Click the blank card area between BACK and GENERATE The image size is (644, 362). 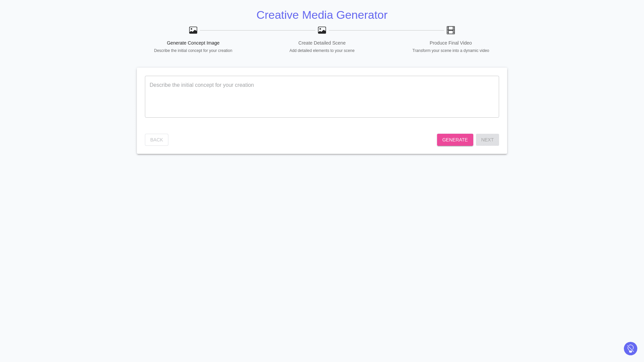click(x=302, y=140)
